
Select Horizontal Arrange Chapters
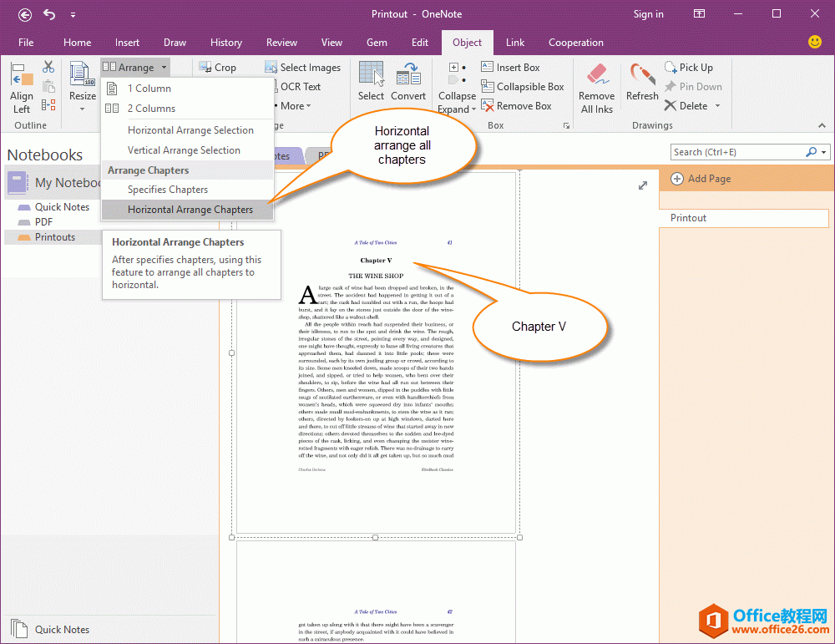coord(187,210)
